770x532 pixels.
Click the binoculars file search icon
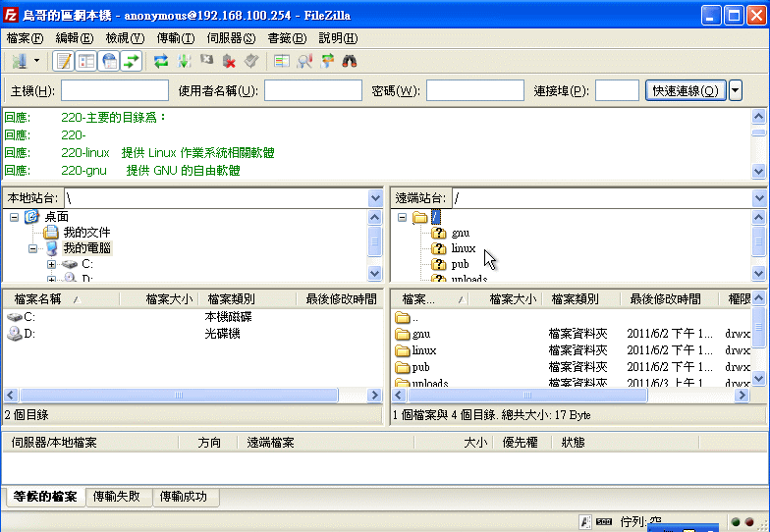350,61
